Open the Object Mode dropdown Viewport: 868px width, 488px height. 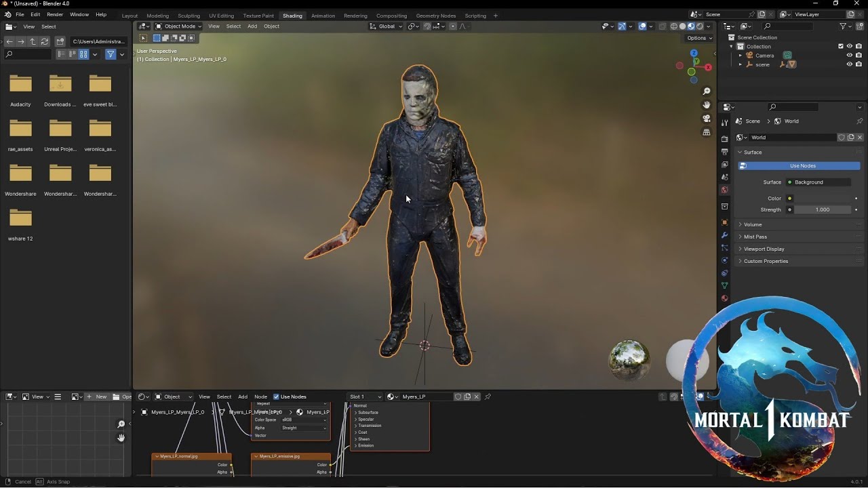coord(178,26)
